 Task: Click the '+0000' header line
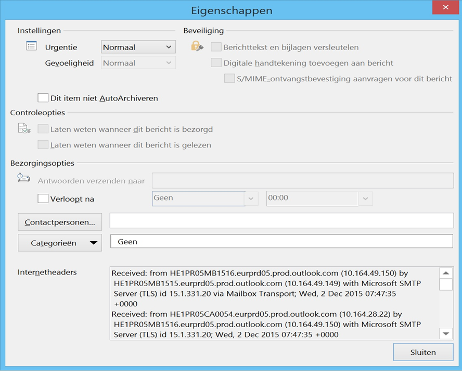click(126, 304)
